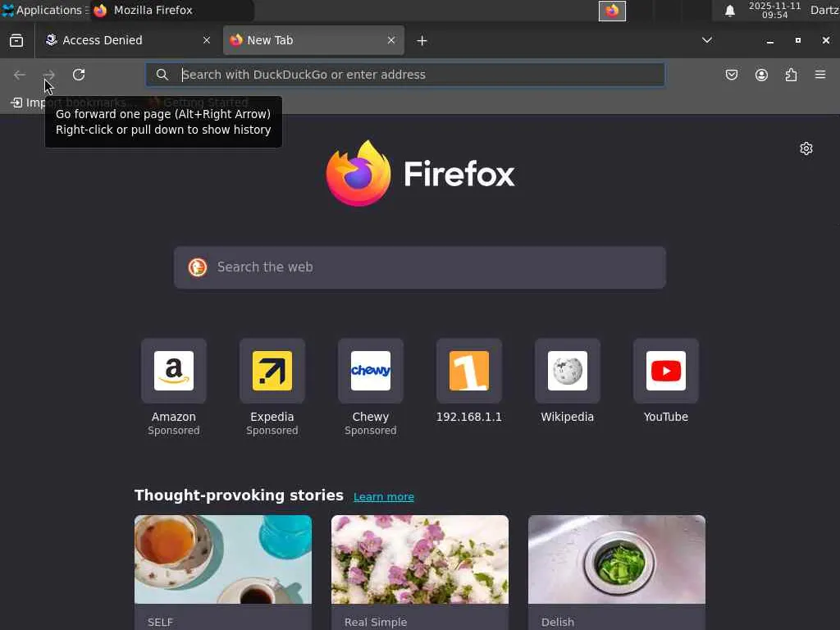
Task: Open the system notification bell
Action: [729, 11]
